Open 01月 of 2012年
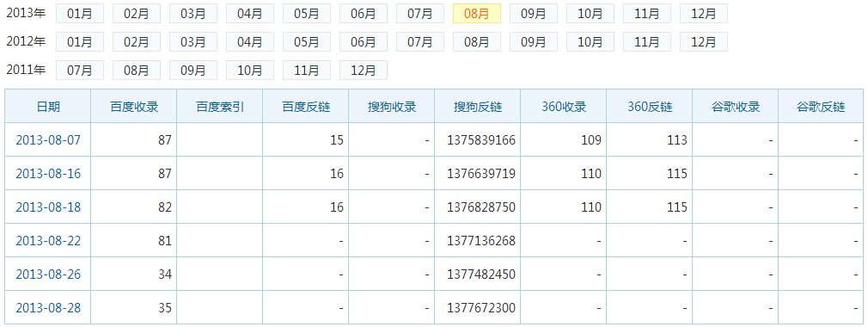Screen dimensions: 868x327 click(x=80, y=41)
